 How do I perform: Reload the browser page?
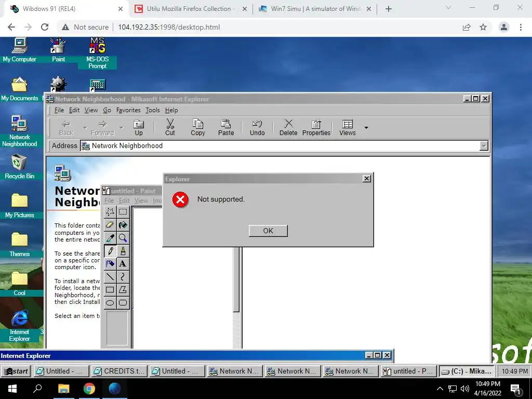tap(45, 27)
